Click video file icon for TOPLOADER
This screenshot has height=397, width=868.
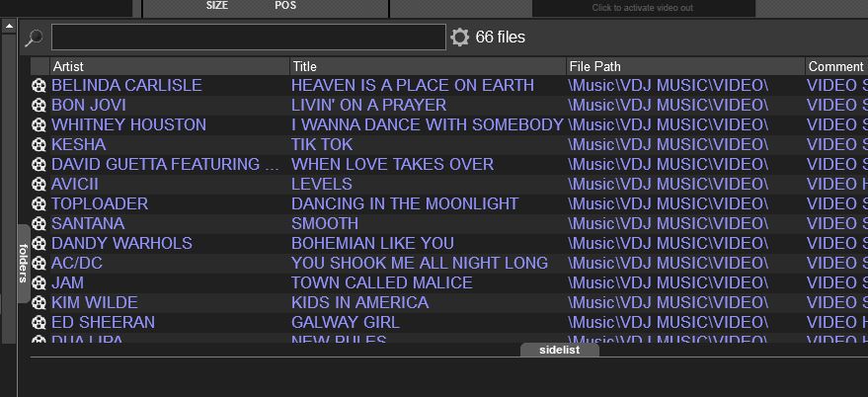(39, 203)
